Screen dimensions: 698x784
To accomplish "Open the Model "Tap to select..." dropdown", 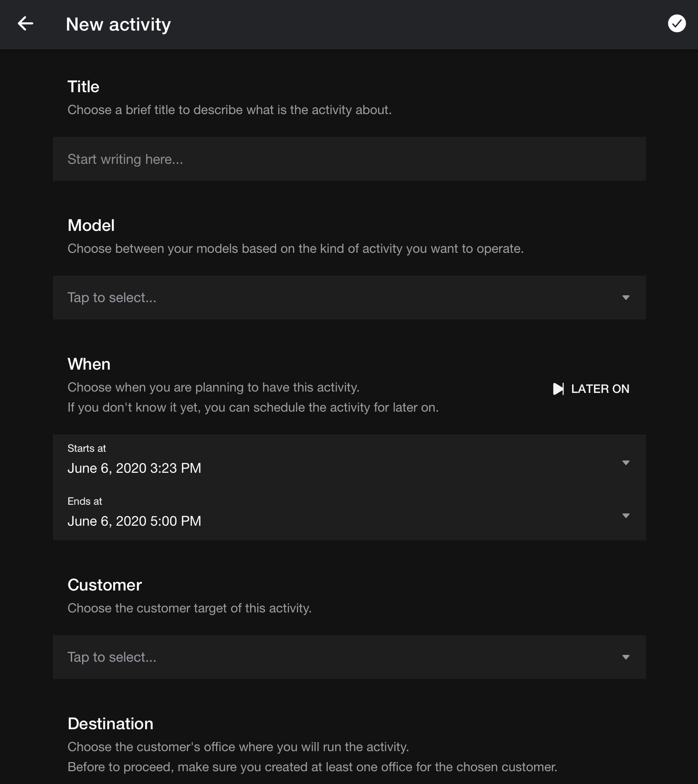I will (x=319, y=298).
